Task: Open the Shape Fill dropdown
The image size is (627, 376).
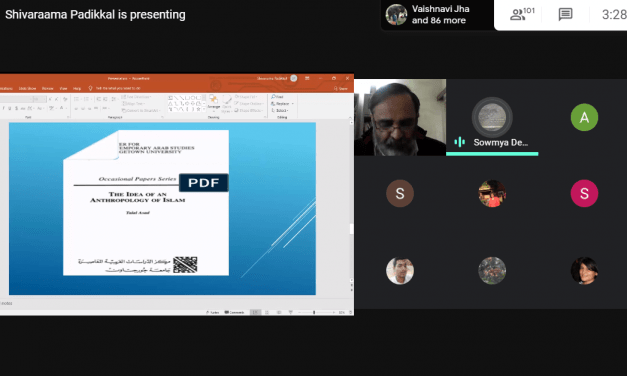Action: (247, 97)
